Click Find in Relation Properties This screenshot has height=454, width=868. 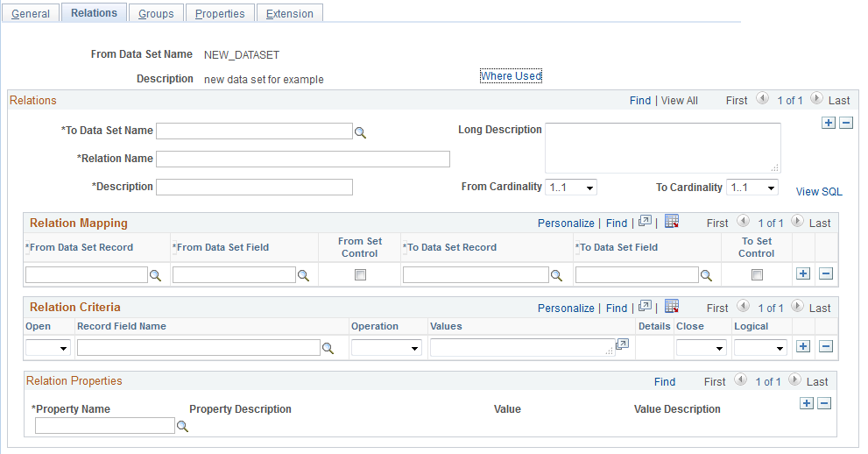tap(664, 381)
